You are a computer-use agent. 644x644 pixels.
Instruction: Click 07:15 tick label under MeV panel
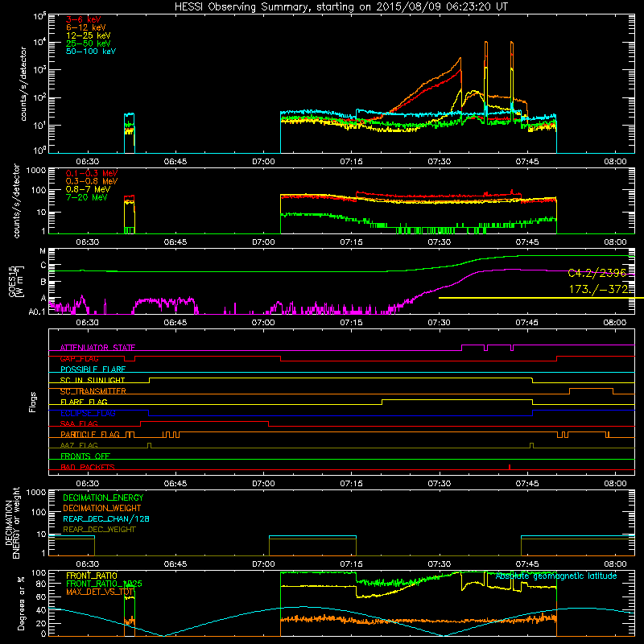coord(351,242)
